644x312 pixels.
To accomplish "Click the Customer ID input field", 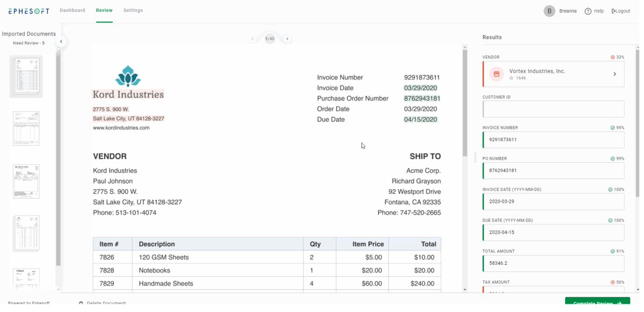I will [553, 109].
